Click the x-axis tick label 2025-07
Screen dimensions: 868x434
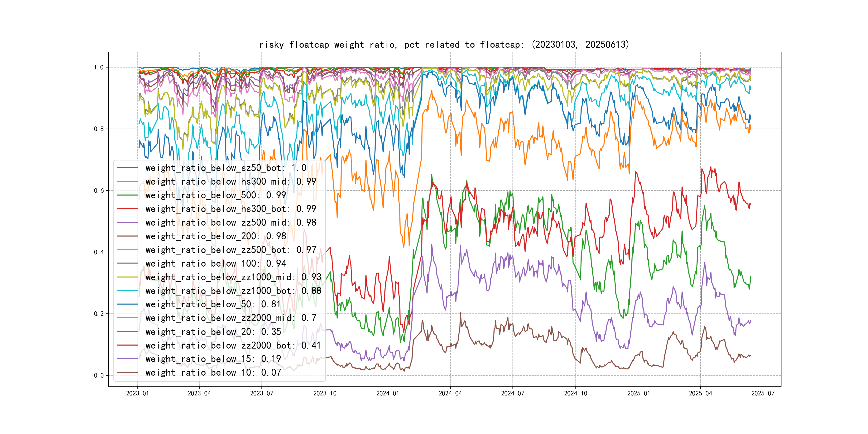[x=763, y=393]
